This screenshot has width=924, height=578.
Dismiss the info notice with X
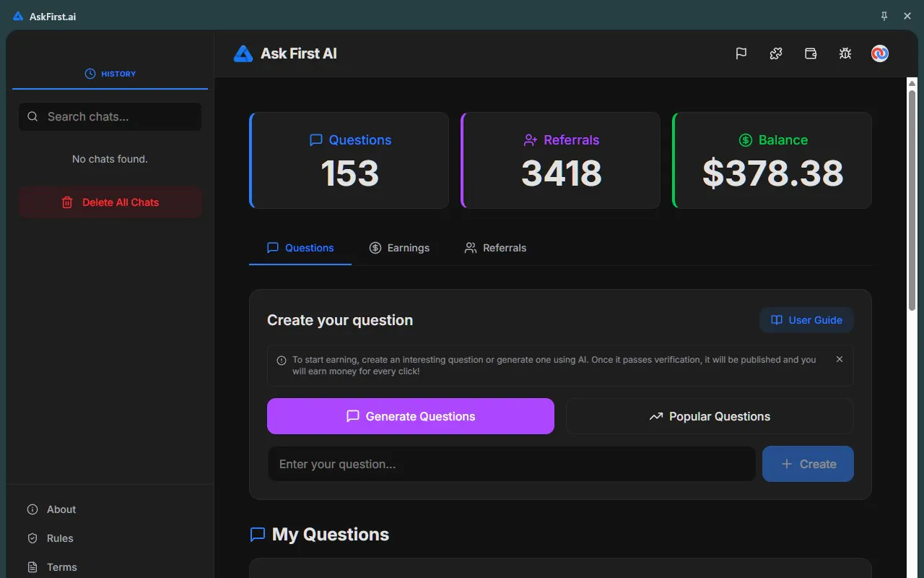(840, 359)
